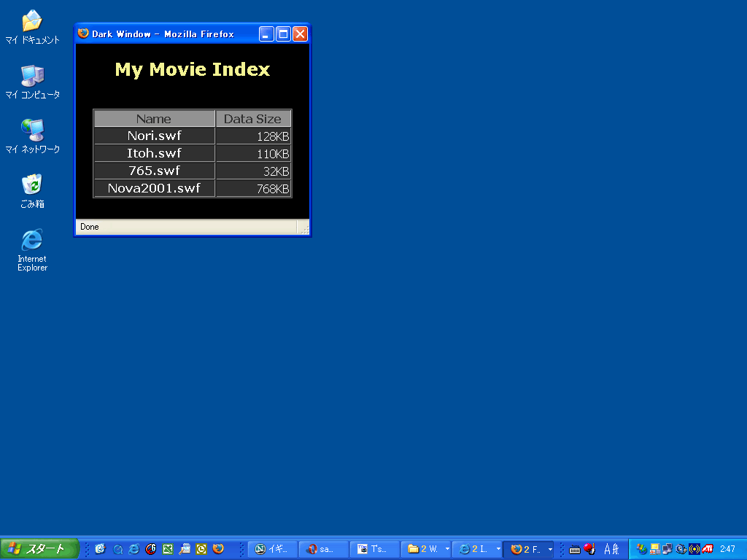Switch to the Opera taskbar window
747x560 pixels.
(x=323, y=549)
